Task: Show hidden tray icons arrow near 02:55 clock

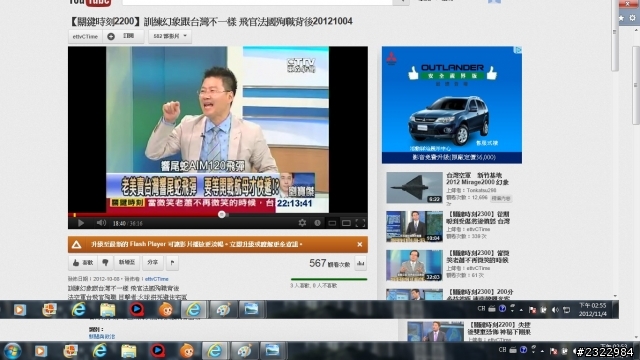Action: pos(521,310)
